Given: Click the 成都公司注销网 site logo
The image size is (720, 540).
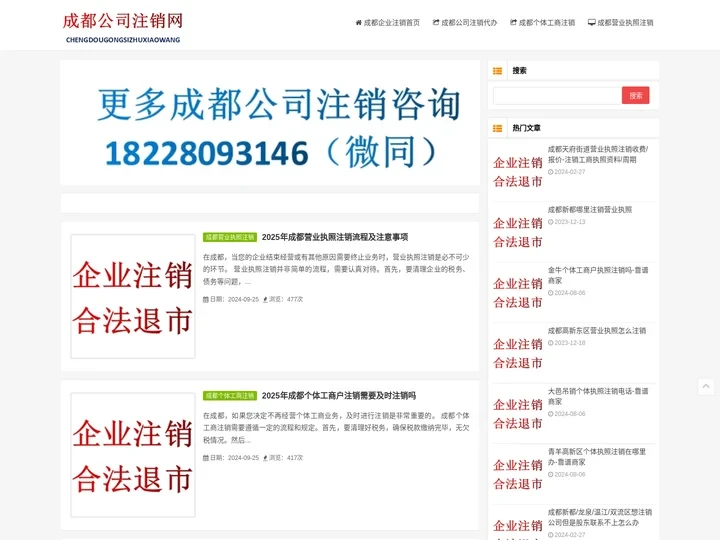Looking at the screenshot, I should point(123,28).
